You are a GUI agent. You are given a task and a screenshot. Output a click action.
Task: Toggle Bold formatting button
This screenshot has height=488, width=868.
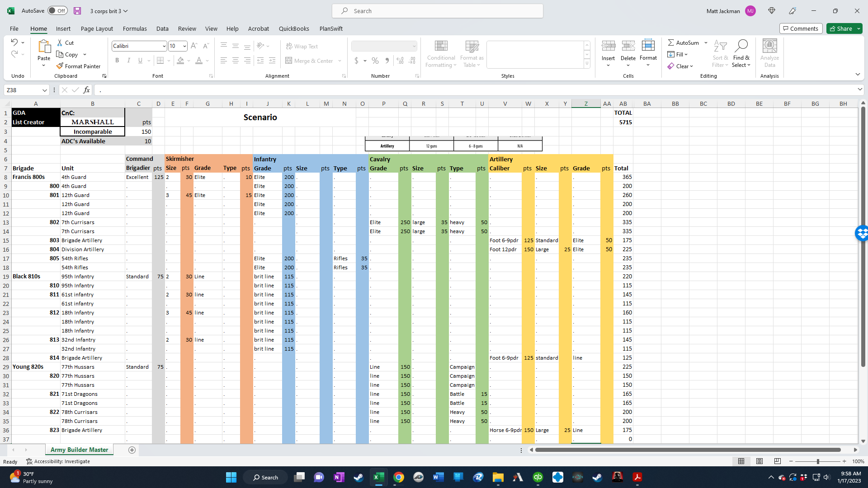pyautogui.click(x=117, y=61)
